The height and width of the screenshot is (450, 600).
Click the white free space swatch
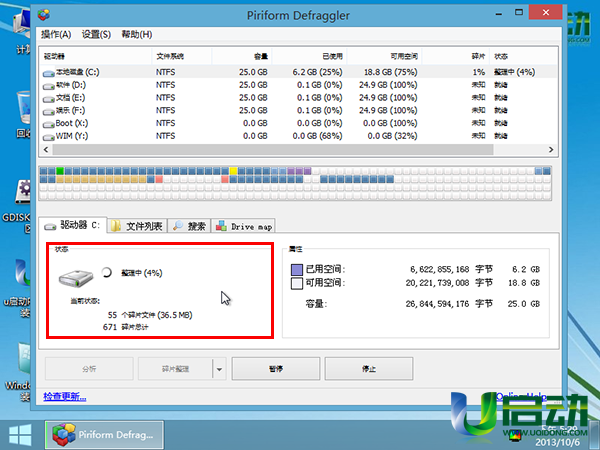pyautogui.click(x=297, y=283)
